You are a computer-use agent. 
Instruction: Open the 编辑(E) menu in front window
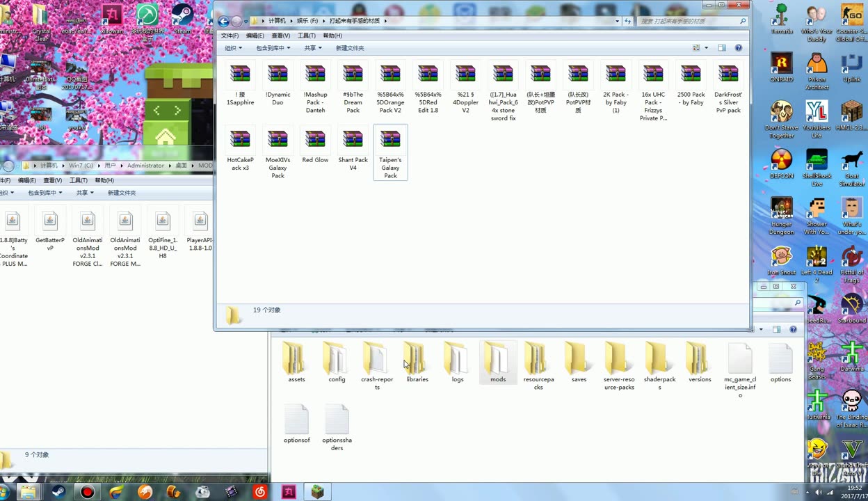[255, 35]
